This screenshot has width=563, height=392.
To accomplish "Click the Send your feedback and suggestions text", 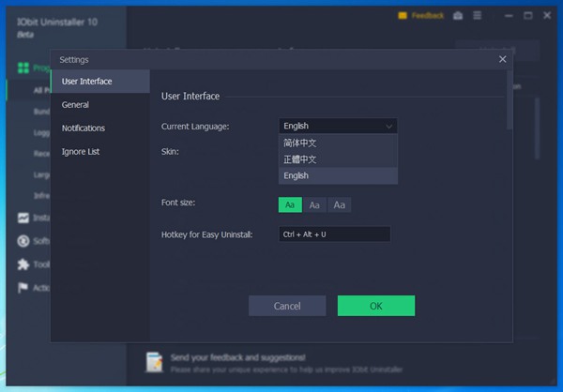I will pyautogui.click(x=237, y=357).
